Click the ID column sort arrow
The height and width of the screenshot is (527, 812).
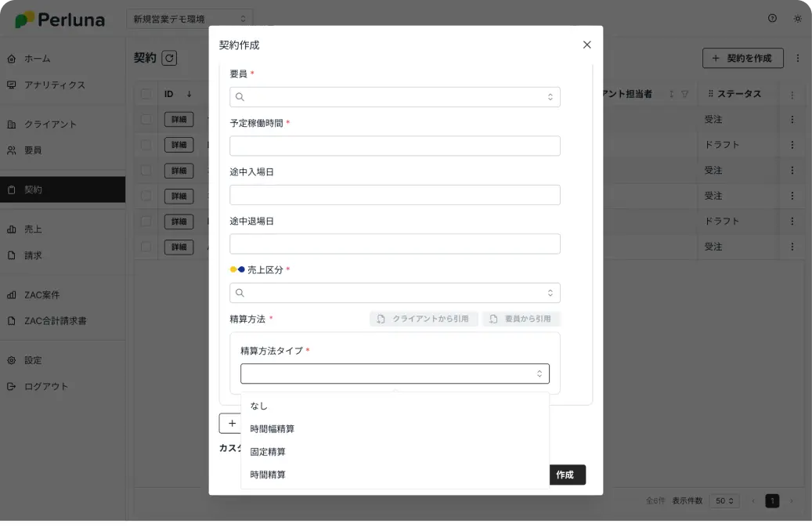pos(189,95)
